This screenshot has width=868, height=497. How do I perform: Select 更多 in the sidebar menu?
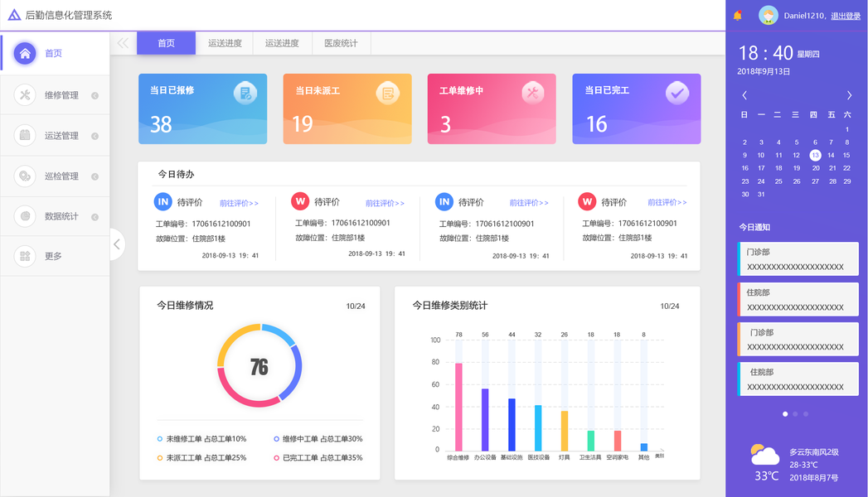(x=56, y=256)
